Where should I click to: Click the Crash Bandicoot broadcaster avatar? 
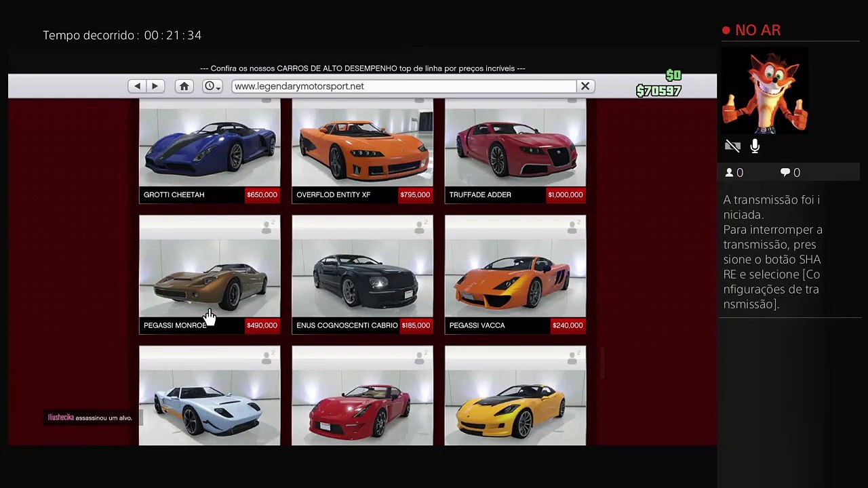point(765,89)
